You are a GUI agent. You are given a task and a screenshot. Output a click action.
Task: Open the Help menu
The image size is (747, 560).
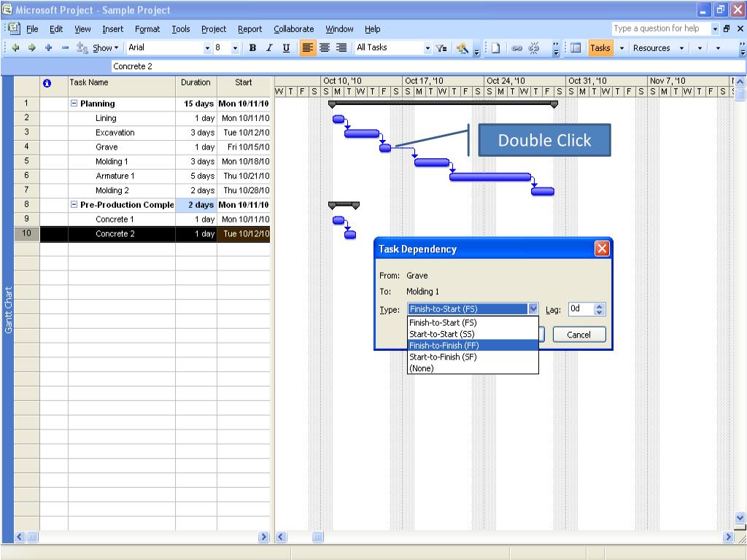pos(373,29)
